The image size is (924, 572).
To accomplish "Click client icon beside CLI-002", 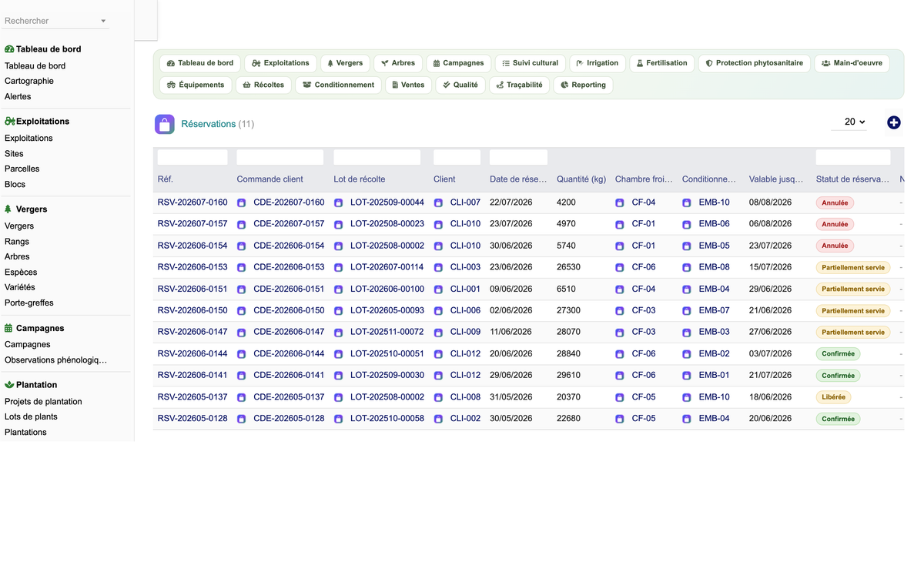I will click(x=438, y=420).
